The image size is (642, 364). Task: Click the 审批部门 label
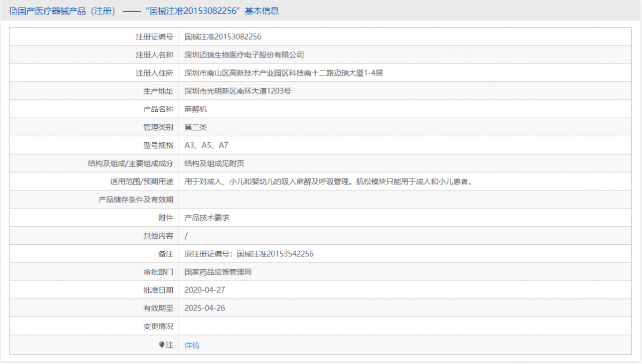(158, 272)
